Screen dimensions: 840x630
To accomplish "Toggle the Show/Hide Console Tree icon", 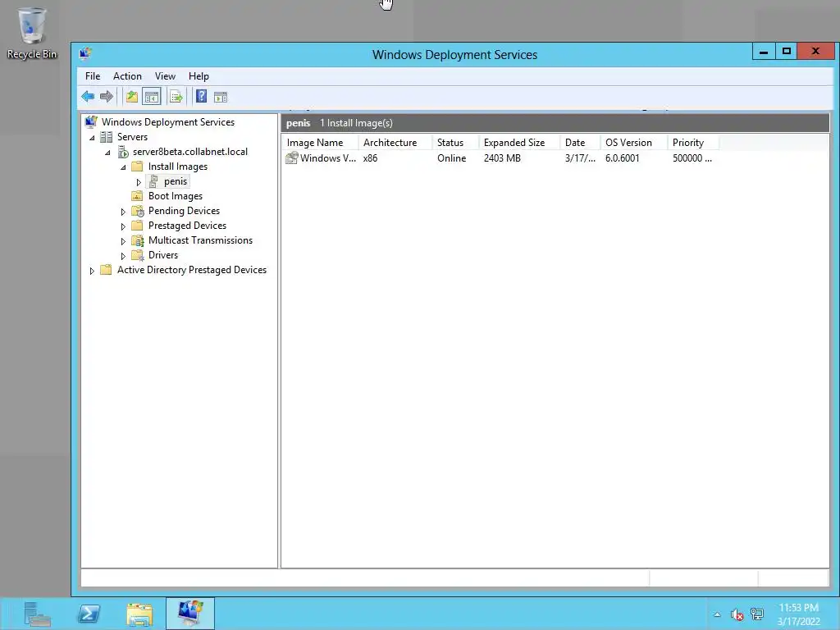I will [x=152, y=97].
